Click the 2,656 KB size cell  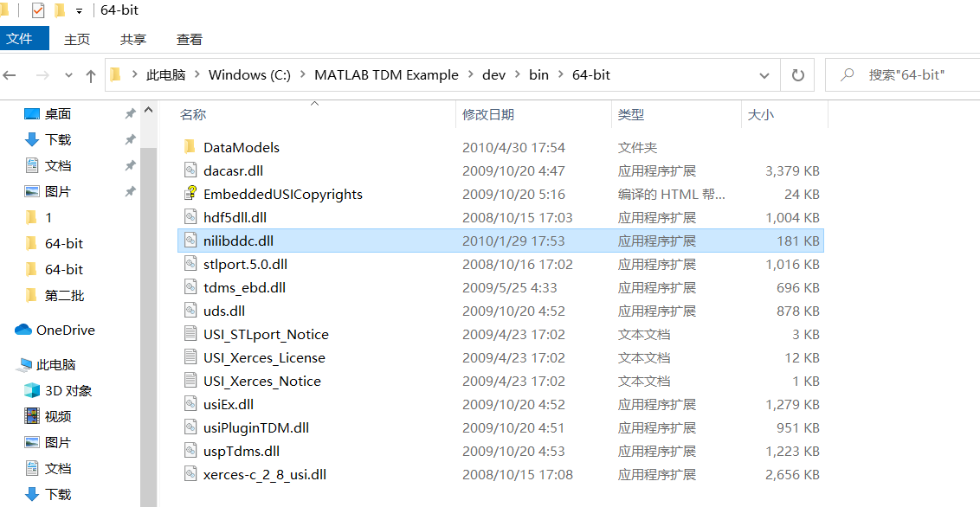coord(792,474)
